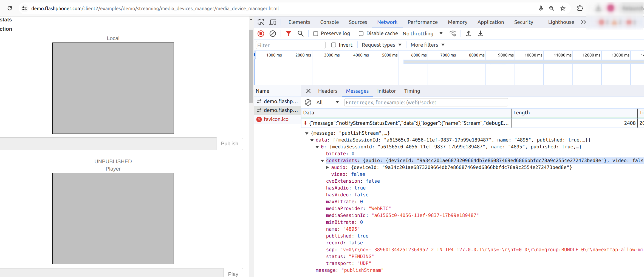Click the browser address bar URL
The image size is (644, 277).
155,9
